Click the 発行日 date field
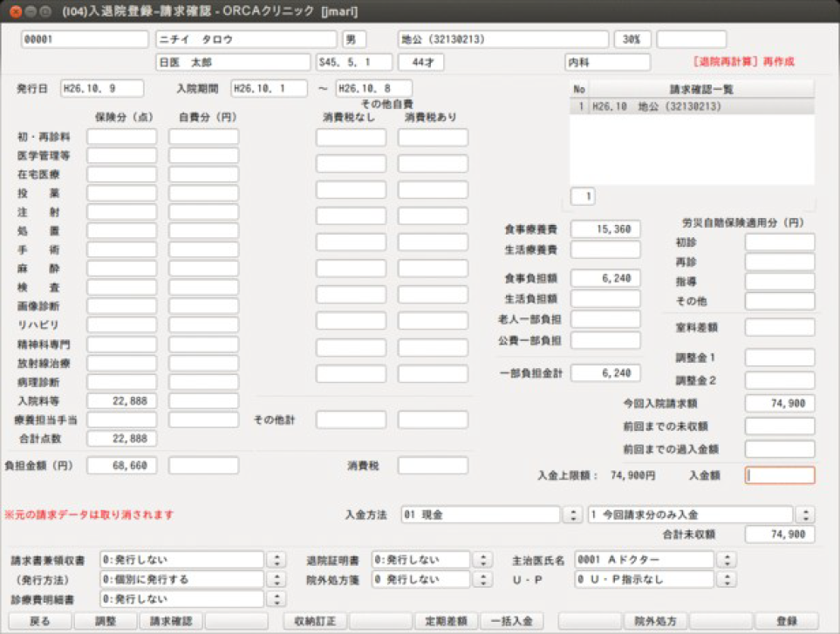Image resolution: width=840 pixels, height=634 pixels. point(102,88)
